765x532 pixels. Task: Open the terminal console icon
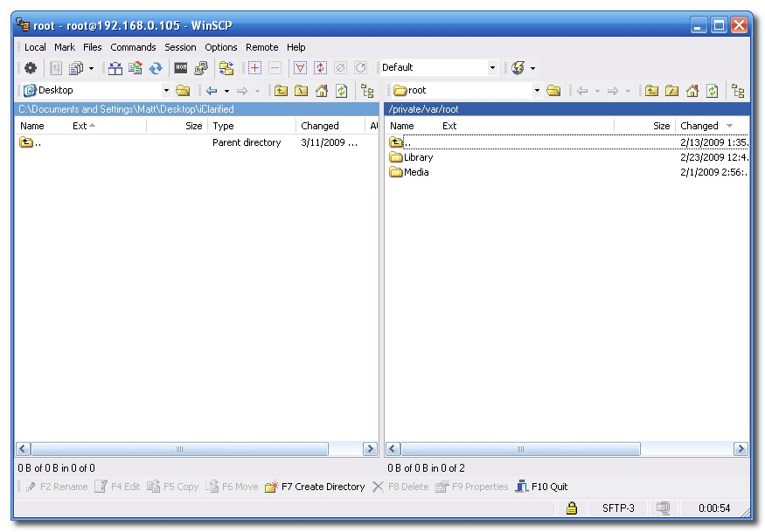(x=181, y=68)
